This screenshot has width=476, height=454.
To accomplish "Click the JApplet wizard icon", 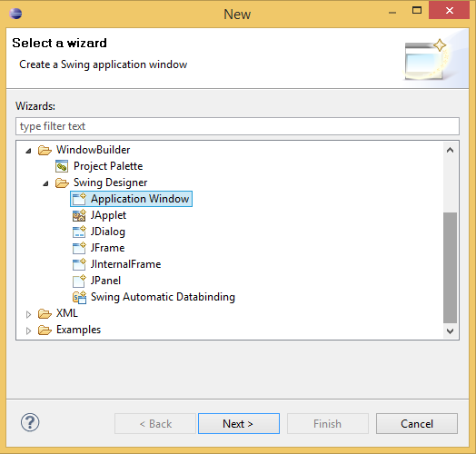I will tap(79, 215).
